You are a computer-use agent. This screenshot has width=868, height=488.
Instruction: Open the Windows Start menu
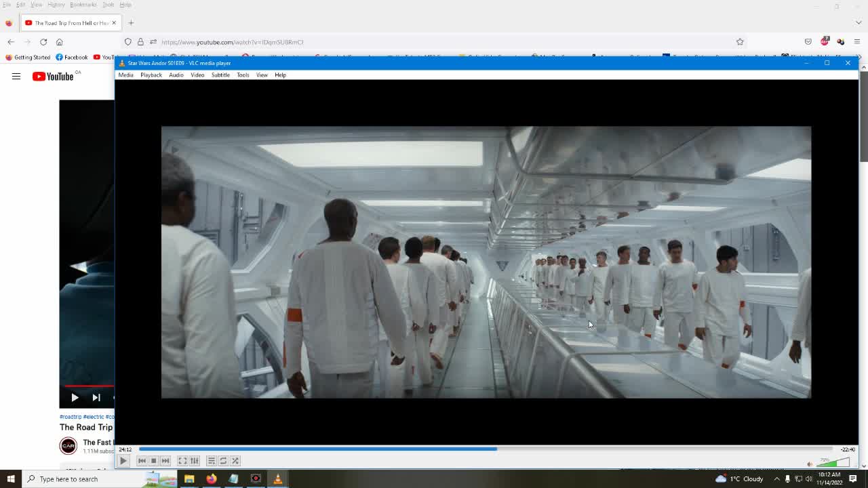coord(11,479)
